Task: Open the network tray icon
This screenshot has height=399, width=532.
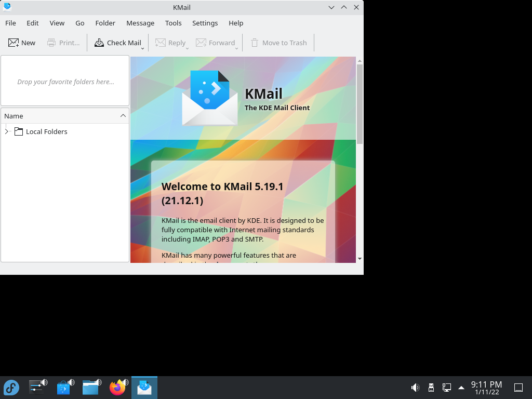Action: 446,388
